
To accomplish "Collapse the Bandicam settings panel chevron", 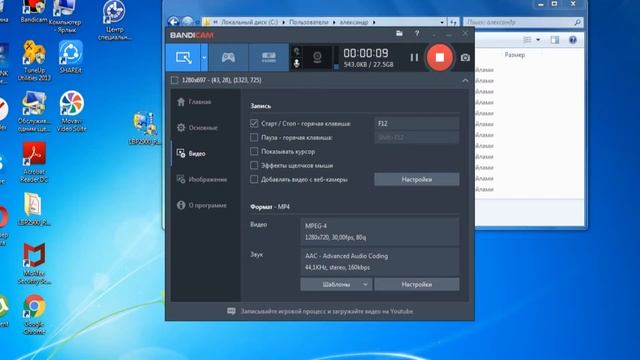I will [465, 80].
